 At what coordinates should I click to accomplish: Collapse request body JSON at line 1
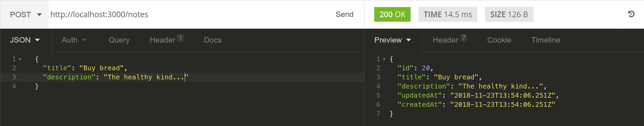point(20,59)
